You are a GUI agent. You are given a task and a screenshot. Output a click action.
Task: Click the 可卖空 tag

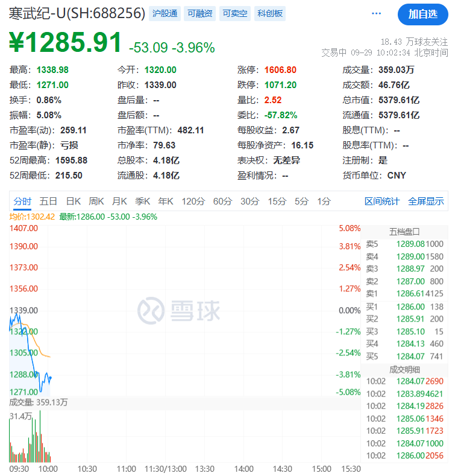pos(234,13)
